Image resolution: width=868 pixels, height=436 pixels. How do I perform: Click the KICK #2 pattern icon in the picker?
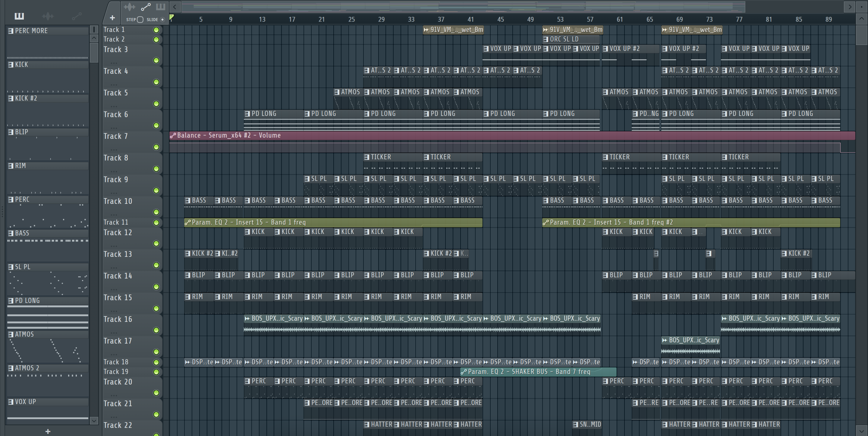11,98
